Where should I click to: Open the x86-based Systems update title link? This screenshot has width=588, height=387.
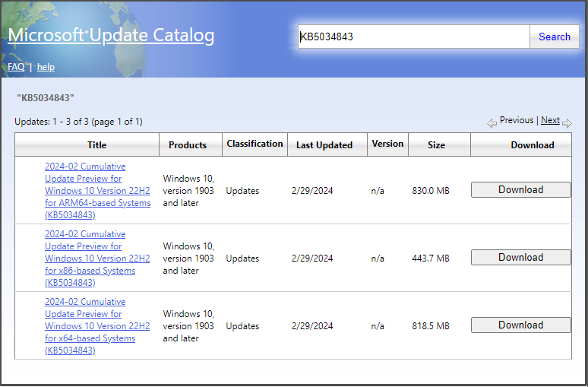[97, 259]
